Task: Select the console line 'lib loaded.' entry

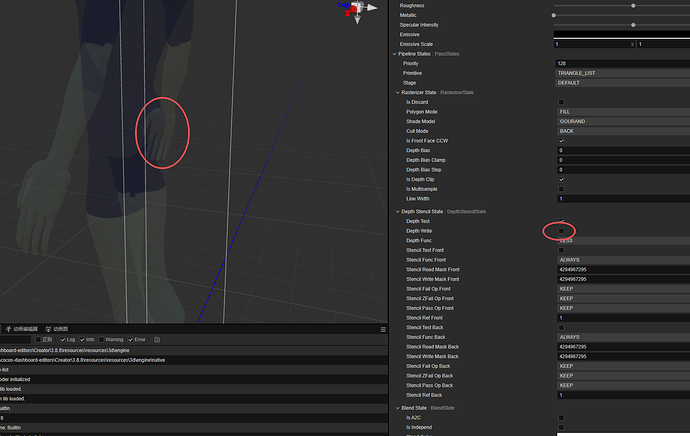Action: pyautogui.click(x=194, y=389)
